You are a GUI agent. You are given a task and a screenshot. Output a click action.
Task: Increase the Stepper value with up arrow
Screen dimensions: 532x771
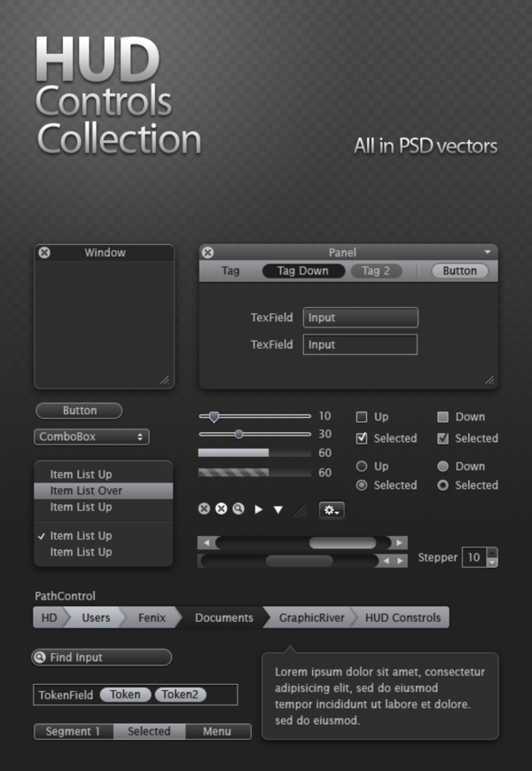coord(492,552)
